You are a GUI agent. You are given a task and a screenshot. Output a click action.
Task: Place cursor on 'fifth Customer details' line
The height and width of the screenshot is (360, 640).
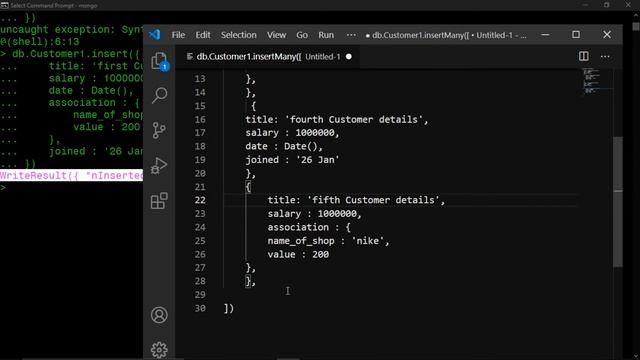pyautogui.click(x=356, y=200)
